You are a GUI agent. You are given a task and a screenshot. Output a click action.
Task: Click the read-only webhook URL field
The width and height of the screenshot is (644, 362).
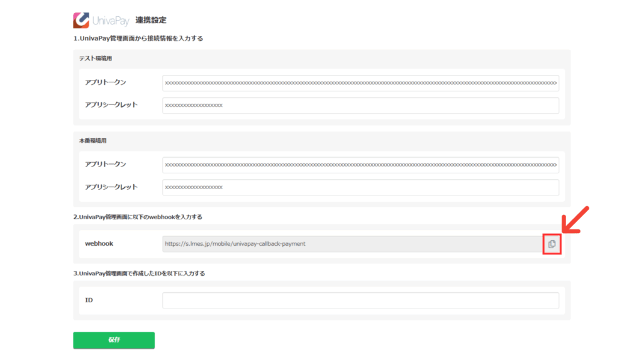coord(351,244)
